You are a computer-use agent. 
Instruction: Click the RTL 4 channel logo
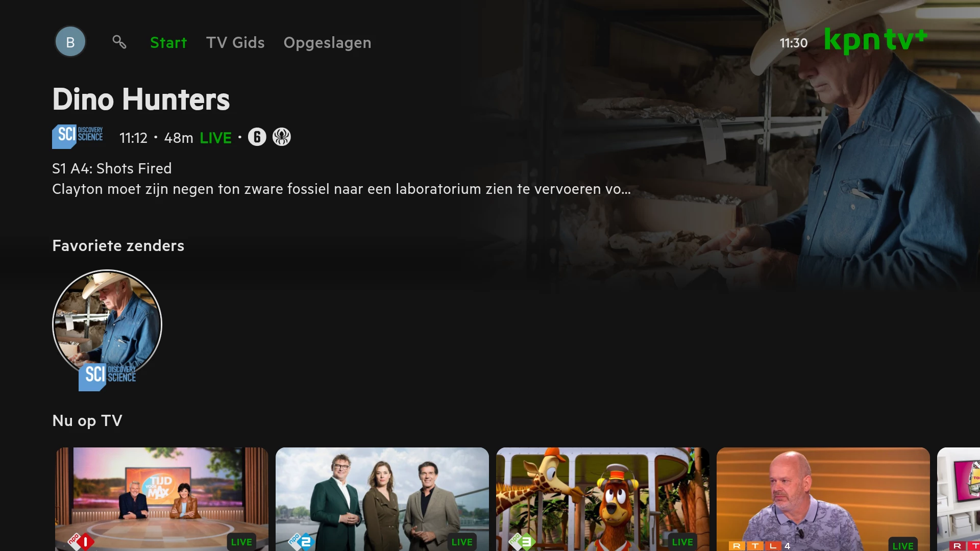click(x=760, y=546)
